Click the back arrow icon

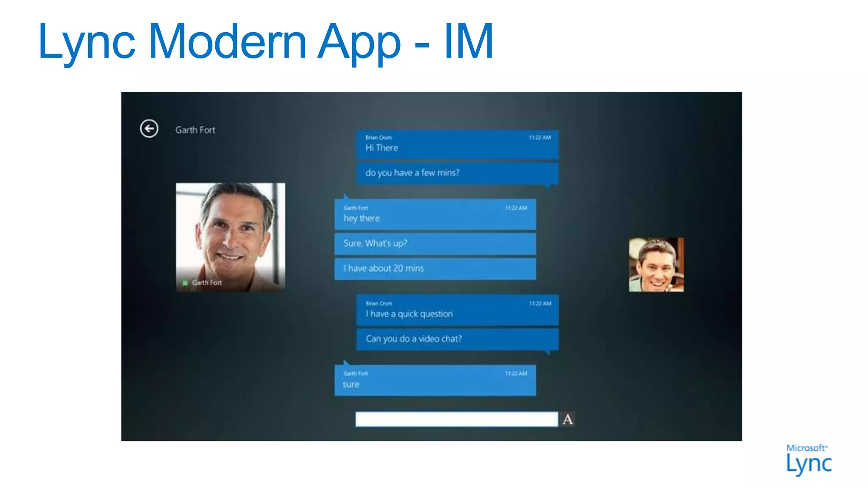click(149, 129)
